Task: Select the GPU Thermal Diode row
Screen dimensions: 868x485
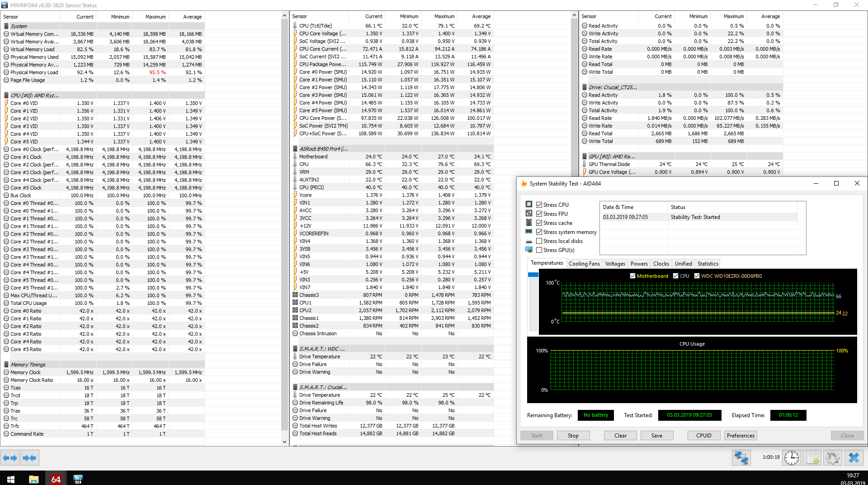Action: click(682, 164)
